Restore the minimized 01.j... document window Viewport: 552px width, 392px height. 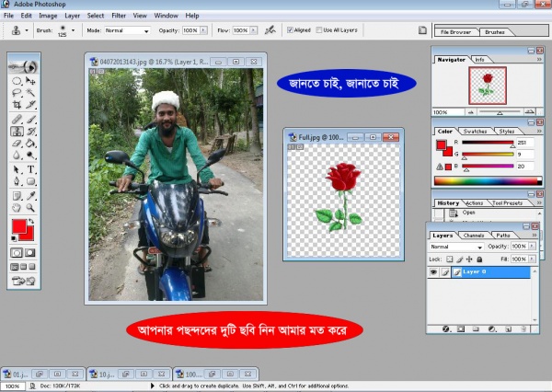pos(40,374)
